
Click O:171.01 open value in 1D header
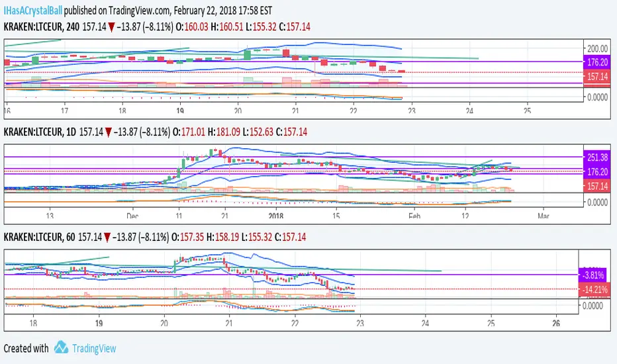189,132
